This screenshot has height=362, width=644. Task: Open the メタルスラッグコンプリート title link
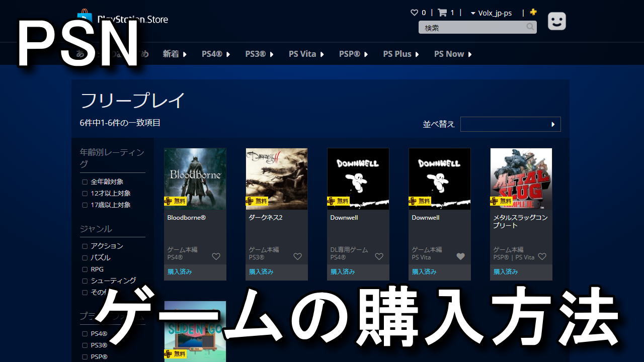[520, 222]
